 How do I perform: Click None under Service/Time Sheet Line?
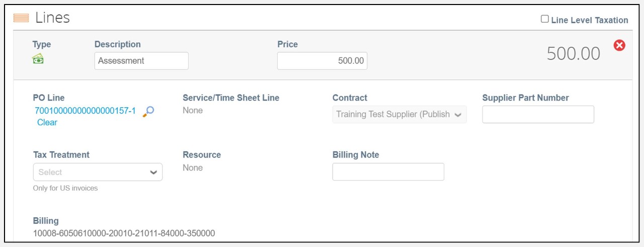[x=193, y=110]
